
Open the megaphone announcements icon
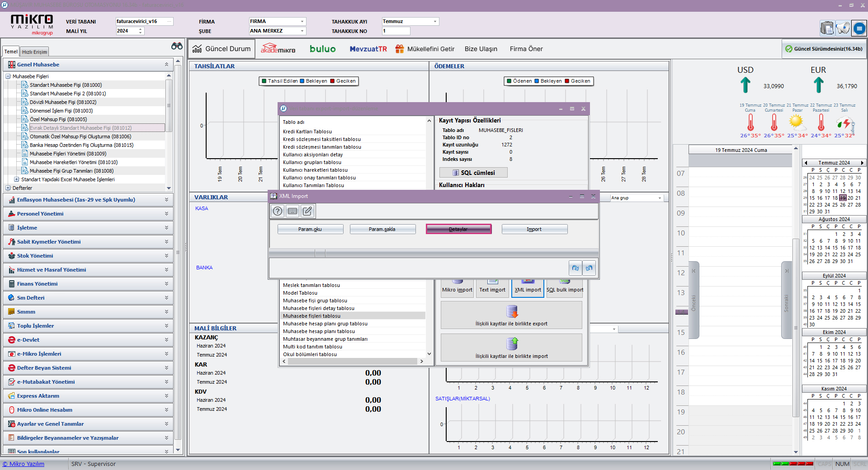pyautogui.click(x=843, y=28)
